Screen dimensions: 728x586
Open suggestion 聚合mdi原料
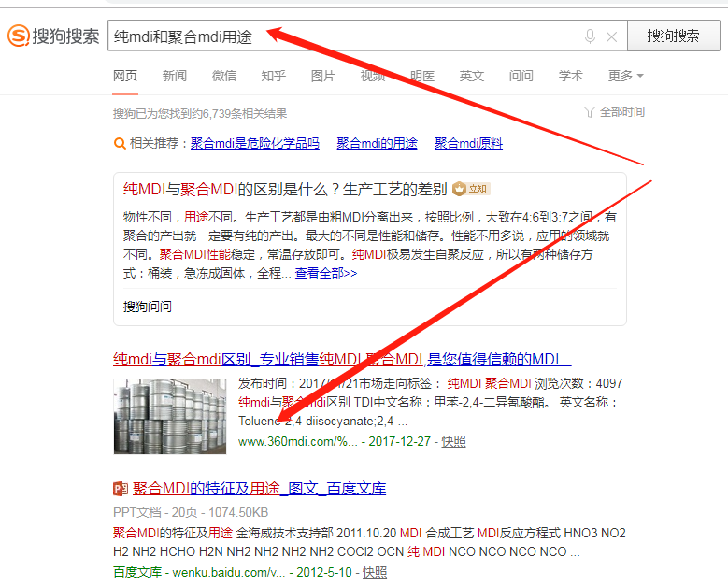pos(468,143)
